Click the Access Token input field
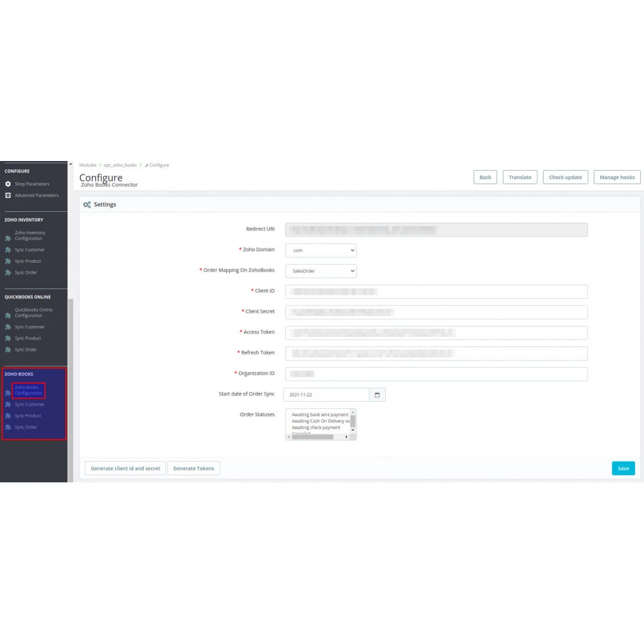This screenshot has height=644, width=644. (436, 333)
